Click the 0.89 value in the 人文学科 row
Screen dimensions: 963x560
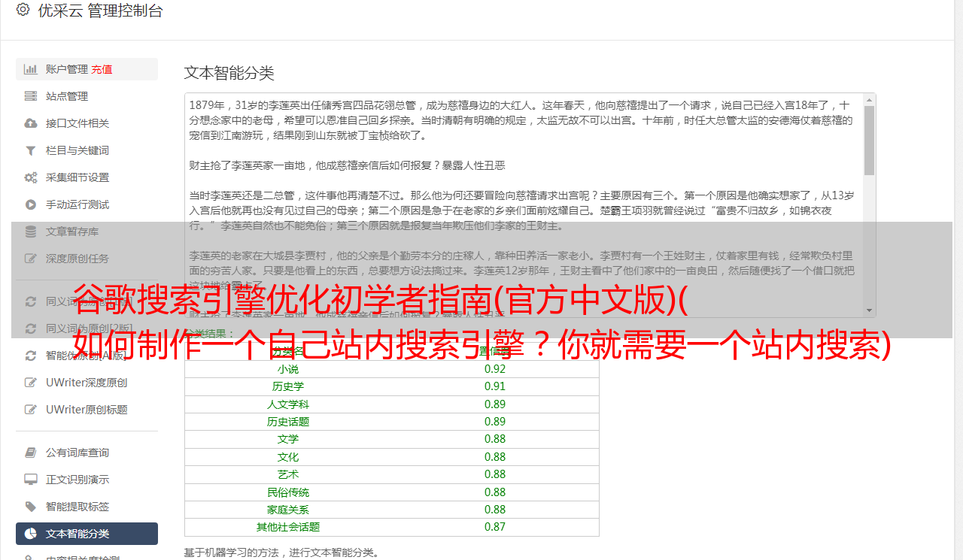(495, 404)
